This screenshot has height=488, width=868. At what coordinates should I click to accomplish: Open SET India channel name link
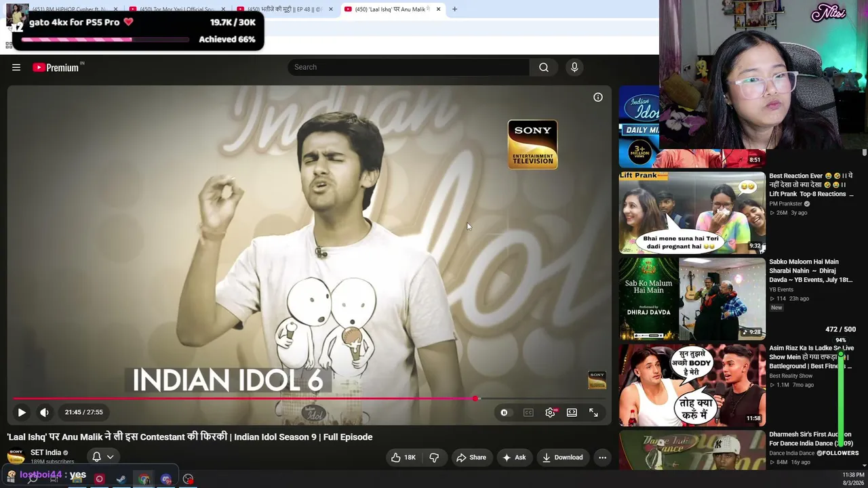[x=45, y=453]
